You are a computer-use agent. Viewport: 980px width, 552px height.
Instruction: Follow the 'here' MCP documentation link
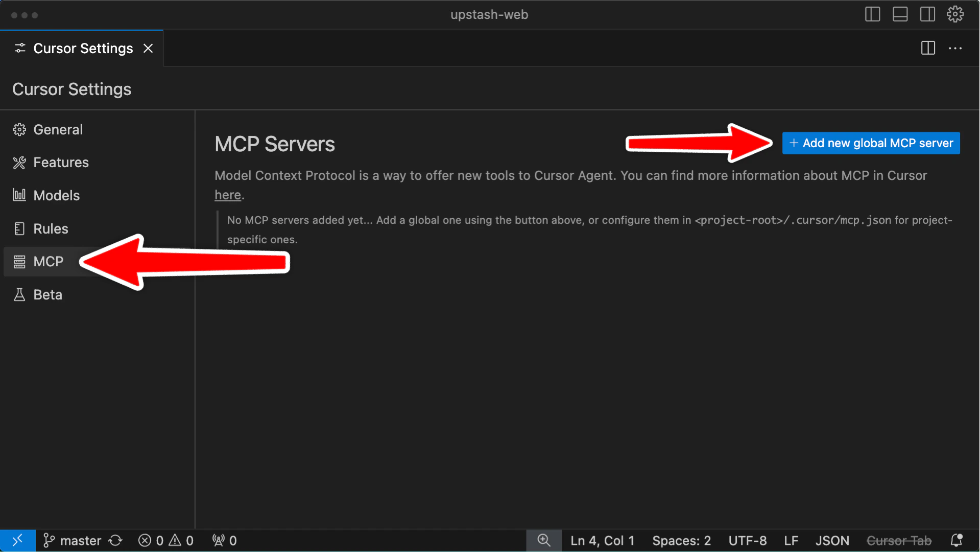(x=228, y=195)
